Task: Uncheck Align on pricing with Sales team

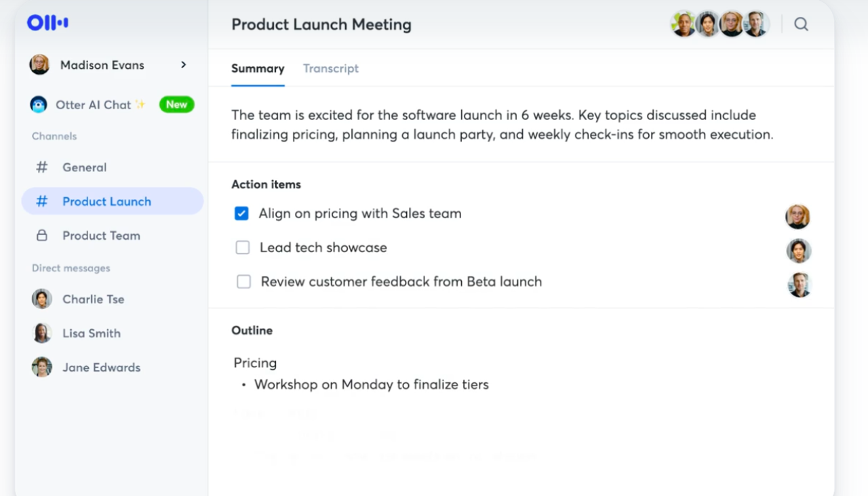Action: click(x=241, y=213)
